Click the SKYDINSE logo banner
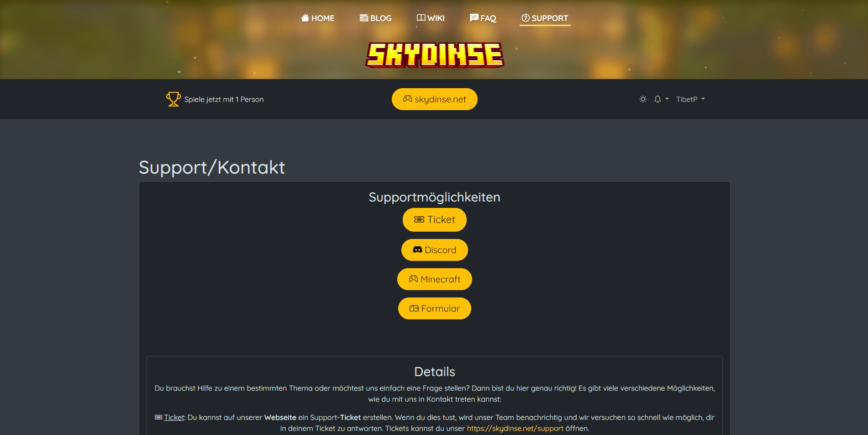This screenshot has width=868, height=435. tap(435, 55)
